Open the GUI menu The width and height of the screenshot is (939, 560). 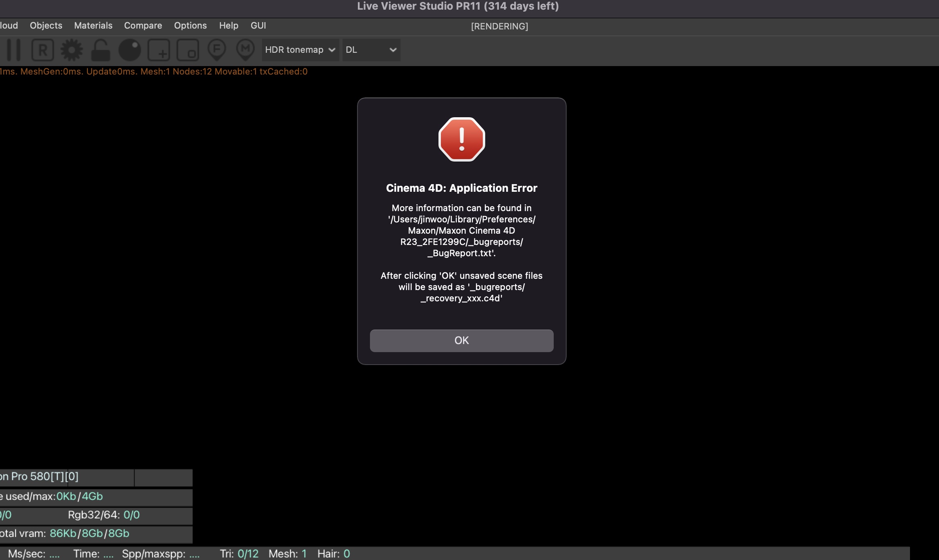tap(258, 25)
